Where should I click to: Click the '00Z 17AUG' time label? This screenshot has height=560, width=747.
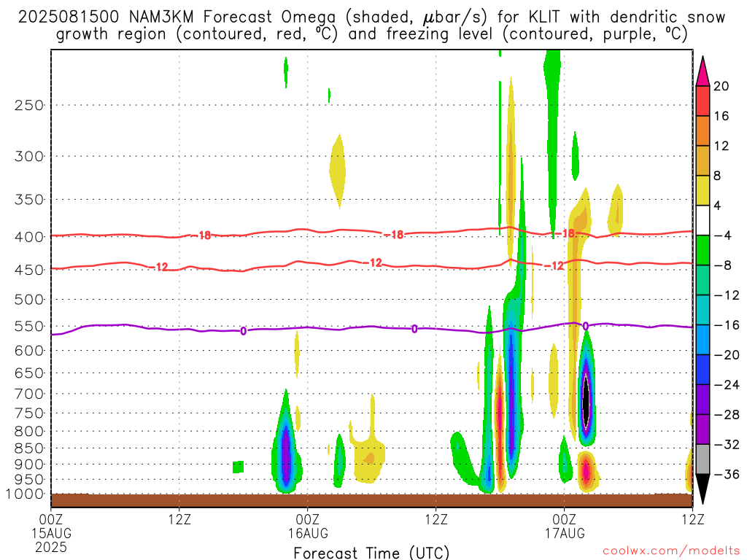pos(565,526)
